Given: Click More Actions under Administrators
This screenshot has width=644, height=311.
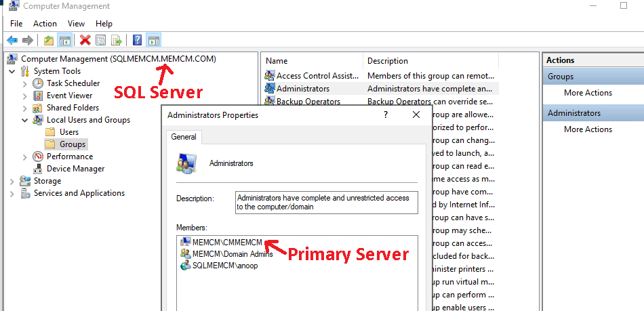Looking at the screenshot, I should pos(588,129).
